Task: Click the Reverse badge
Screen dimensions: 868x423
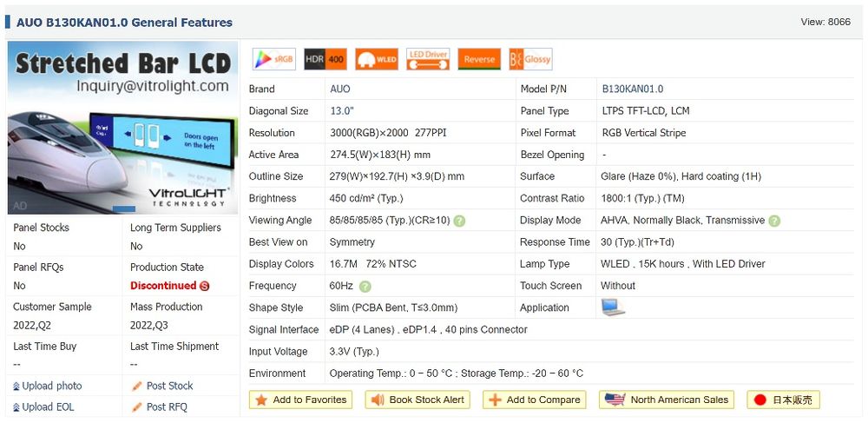Action: 479,59
